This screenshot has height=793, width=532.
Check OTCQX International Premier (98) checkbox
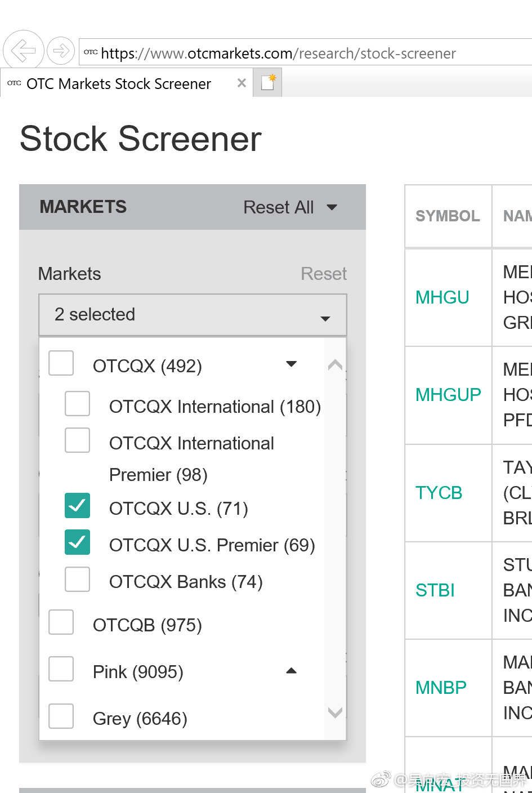click(78, 440)
